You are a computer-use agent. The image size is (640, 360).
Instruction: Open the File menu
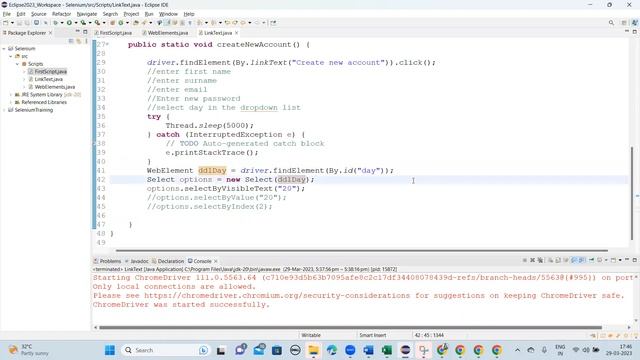[x=7, y=14]
